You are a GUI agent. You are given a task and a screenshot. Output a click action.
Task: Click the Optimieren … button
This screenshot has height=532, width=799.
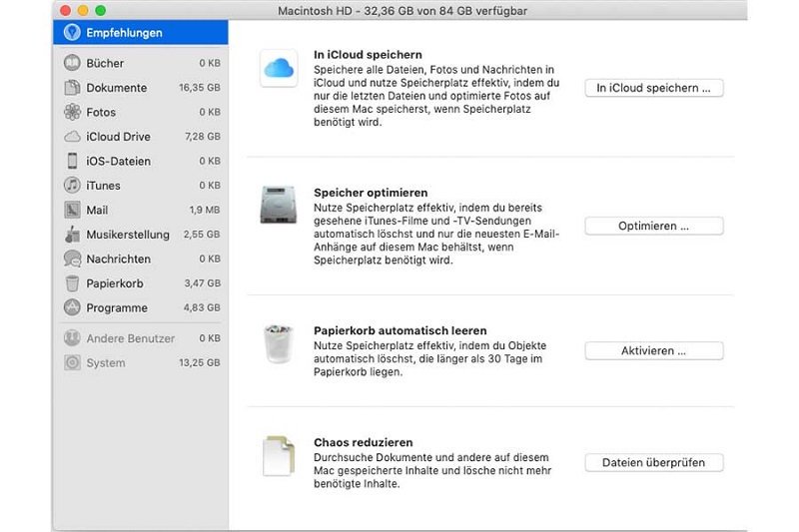tap(654, 226)
